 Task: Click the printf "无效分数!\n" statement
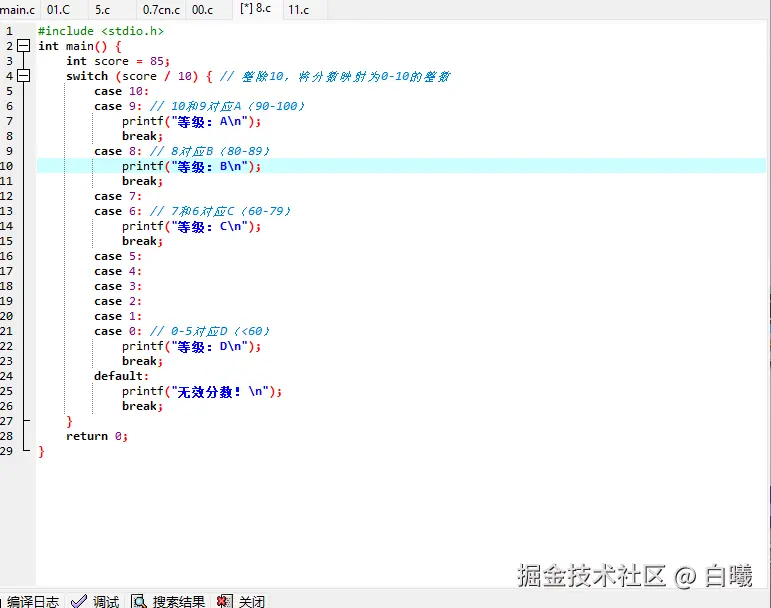[x=202, y=391]
